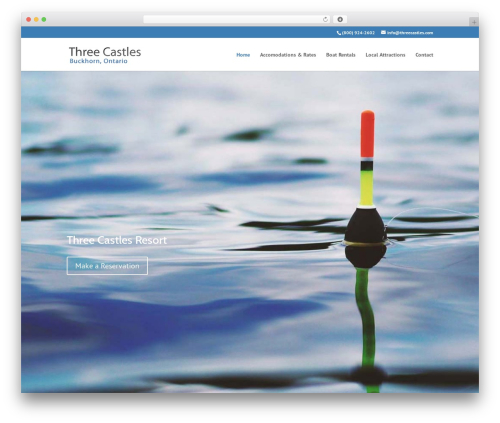Open Accommodations & Rates in the navigation

[288, 55]
